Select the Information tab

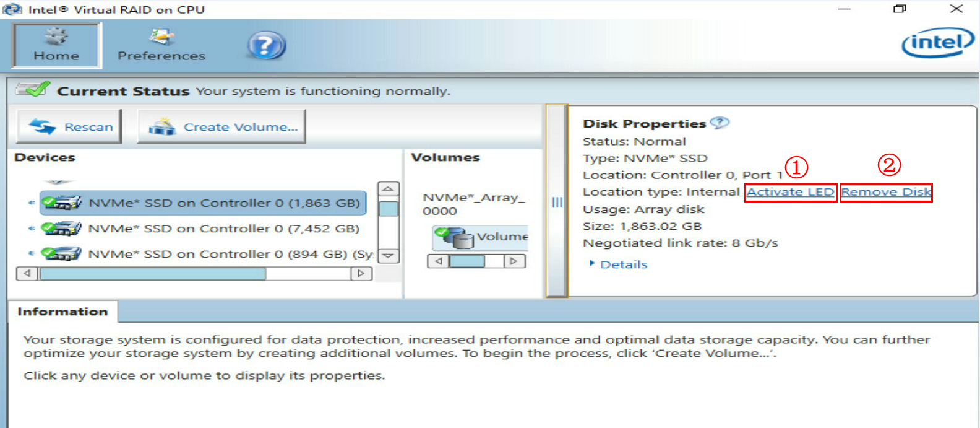62,312
